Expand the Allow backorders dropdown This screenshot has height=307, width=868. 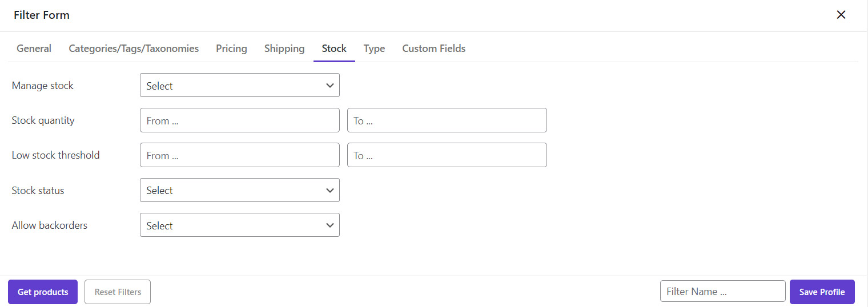(x=239, y=225)
